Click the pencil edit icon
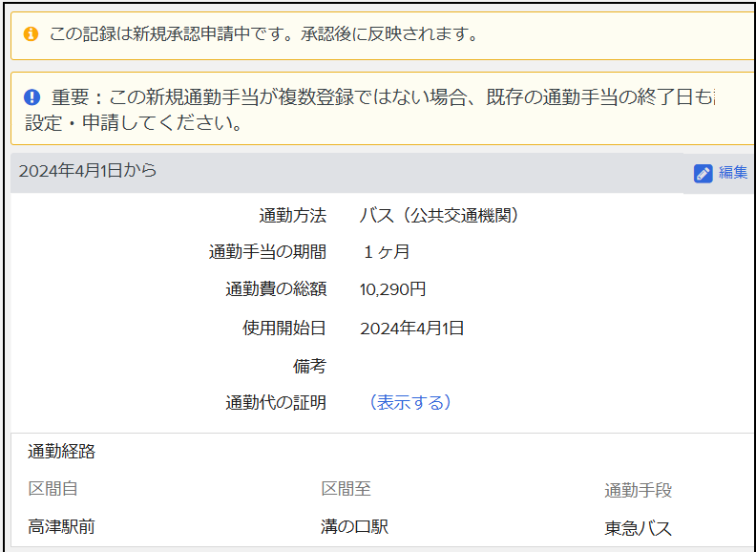This screenshot has height=552, width=756. coord(703,173)
